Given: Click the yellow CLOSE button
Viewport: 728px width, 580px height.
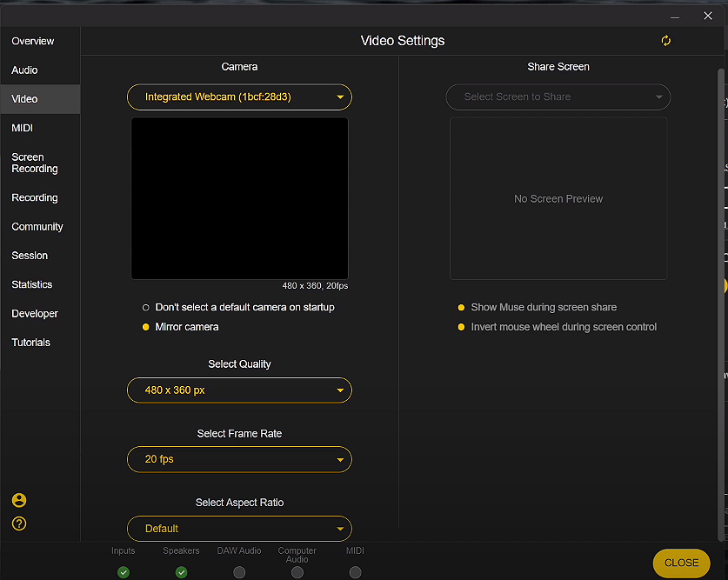Looking at the screenshot, I should (x=681, y=563).
